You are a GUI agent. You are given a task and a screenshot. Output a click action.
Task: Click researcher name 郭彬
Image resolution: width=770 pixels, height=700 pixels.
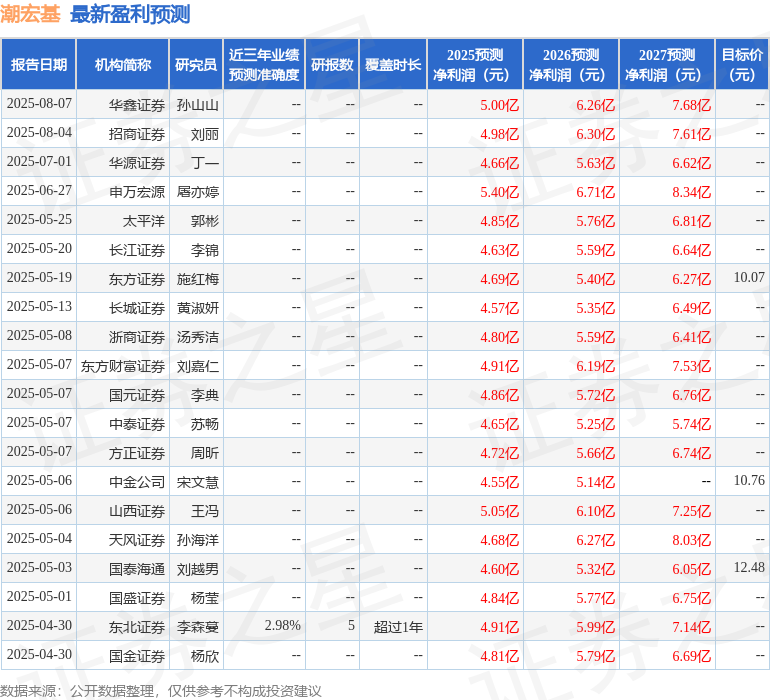point(205,221)
